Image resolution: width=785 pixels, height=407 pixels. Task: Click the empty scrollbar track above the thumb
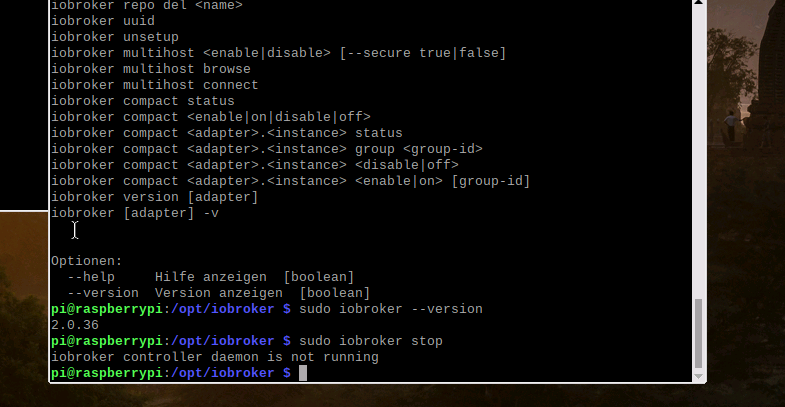pyautogui.click(x=699, y=150)
